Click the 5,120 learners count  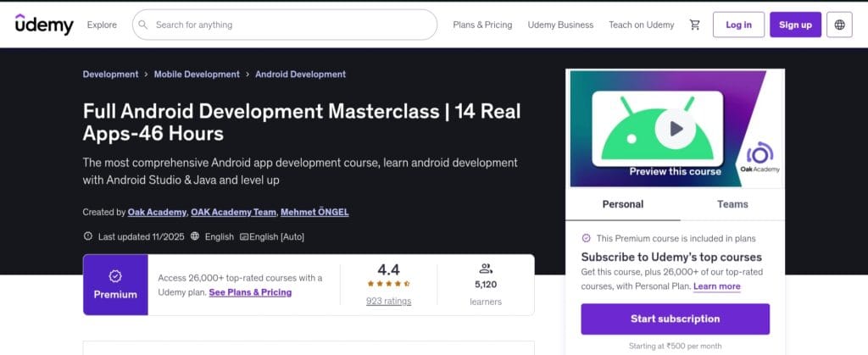pos(486,285)
